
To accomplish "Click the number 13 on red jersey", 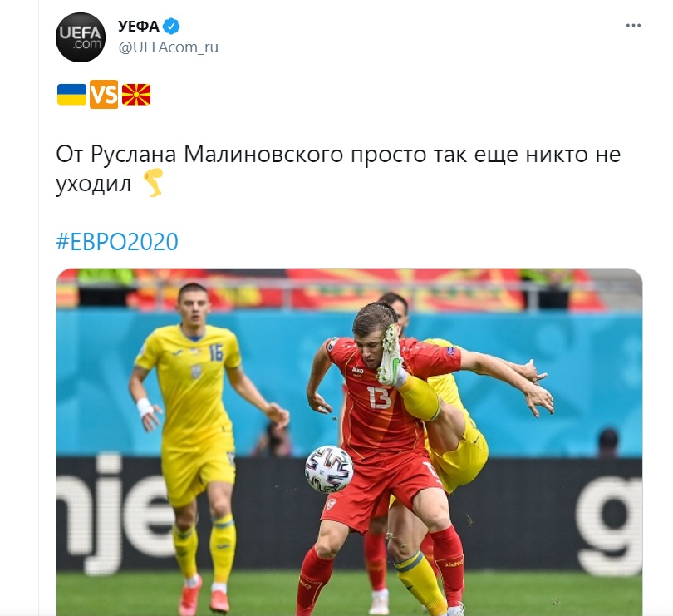I will coord(379,397).
